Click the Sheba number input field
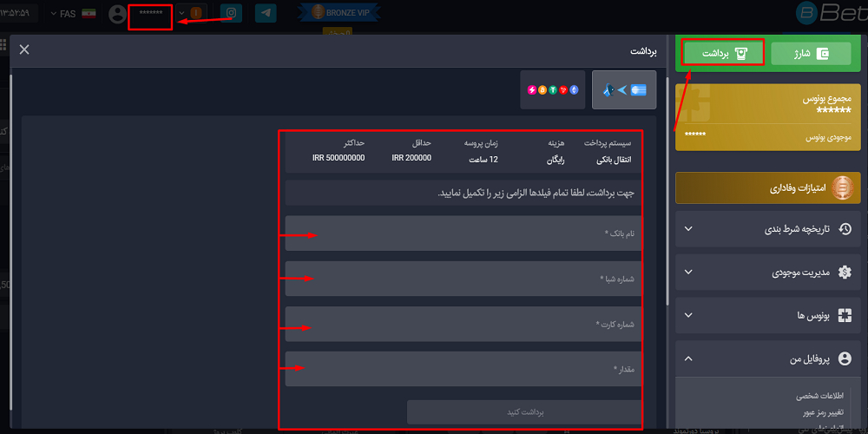 tap(464, 279)
